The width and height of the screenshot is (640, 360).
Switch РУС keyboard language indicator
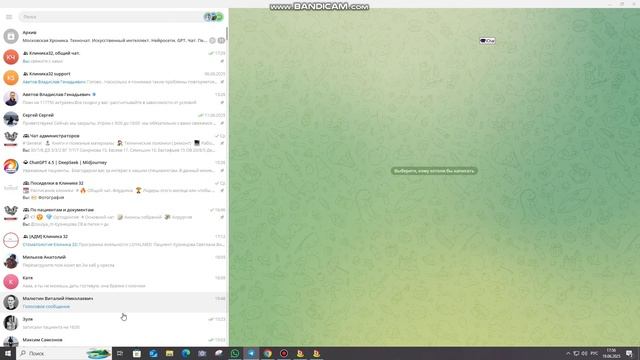(594, 353)
